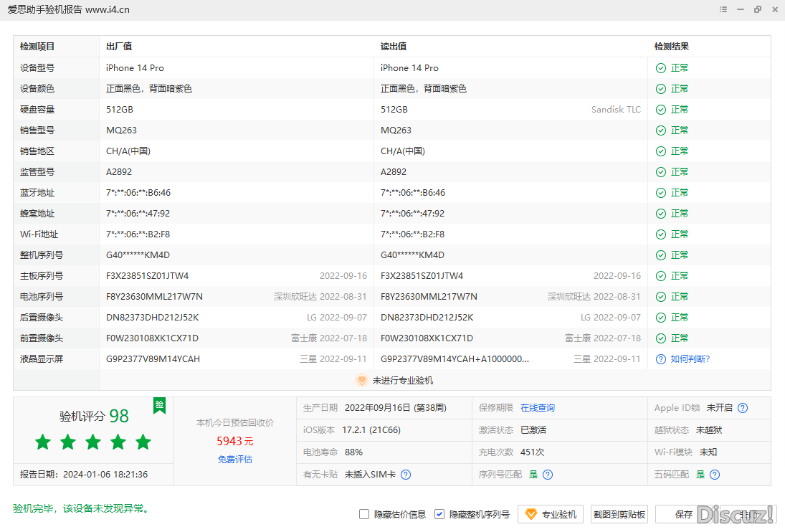Click the first rating star
Screen dimensions: 785x532
43,442
